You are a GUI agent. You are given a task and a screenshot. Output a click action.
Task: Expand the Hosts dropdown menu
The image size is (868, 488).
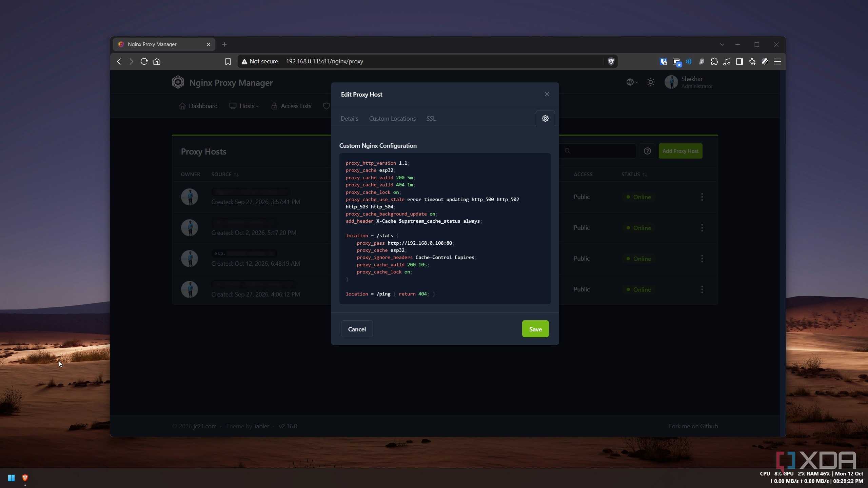tap(244, 106)
